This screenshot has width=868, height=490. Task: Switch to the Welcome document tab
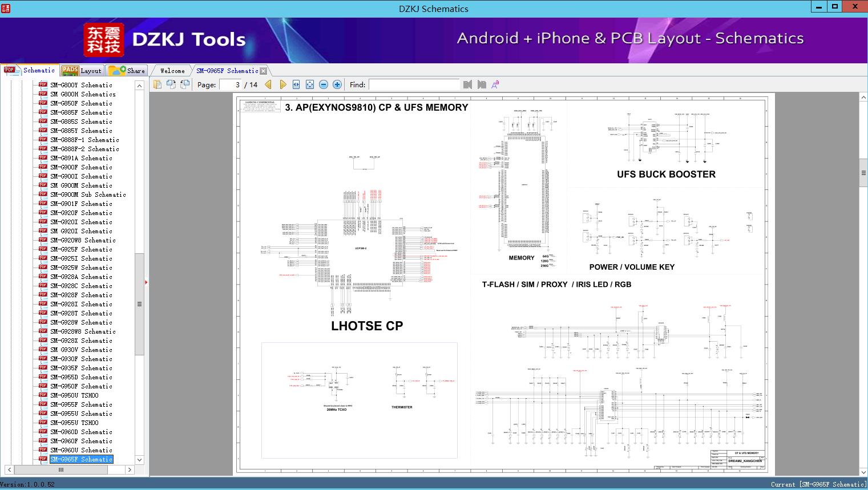click(x=172, y=71)
